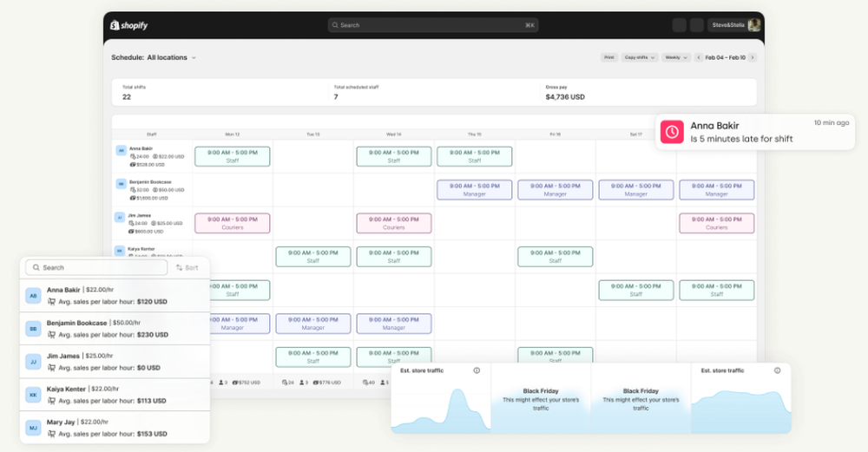Select Mary Jay in the staff list

[x=115, y=428]
